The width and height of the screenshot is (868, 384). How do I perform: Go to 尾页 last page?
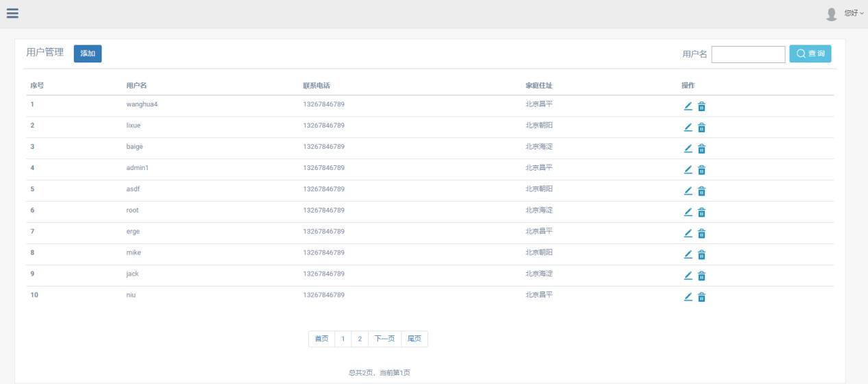click(x=414, y=339)
